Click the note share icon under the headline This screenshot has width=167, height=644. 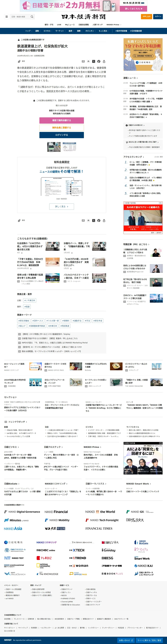pyautogui.click(x=88, y=61)
